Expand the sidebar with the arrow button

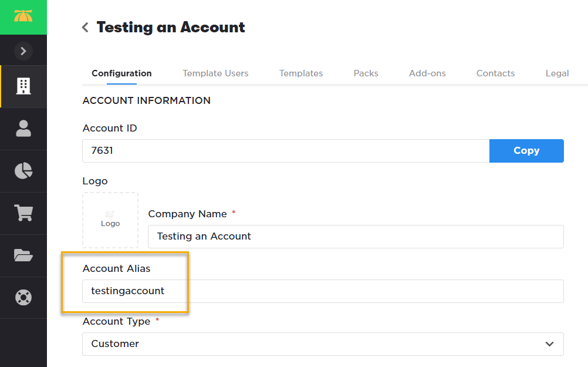(23, 51)
